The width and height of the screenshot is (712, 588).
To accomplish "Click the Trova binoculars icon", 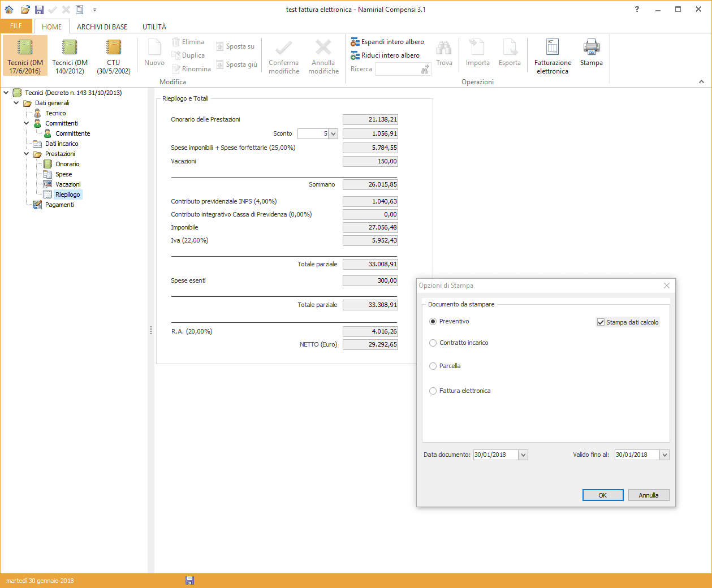I will pyautogui.click(x=444, y=51).
